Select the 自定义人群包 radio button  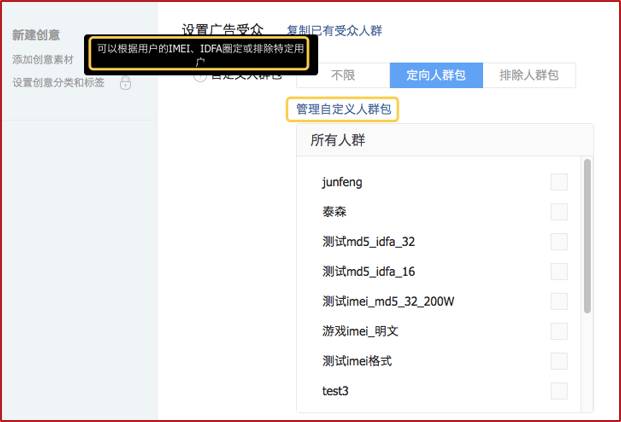click(200, 77)
